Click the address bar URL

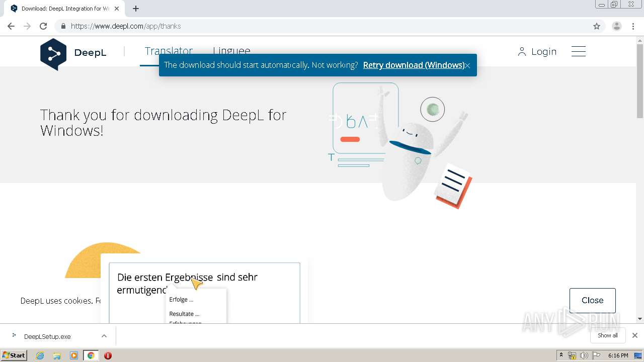126,26
